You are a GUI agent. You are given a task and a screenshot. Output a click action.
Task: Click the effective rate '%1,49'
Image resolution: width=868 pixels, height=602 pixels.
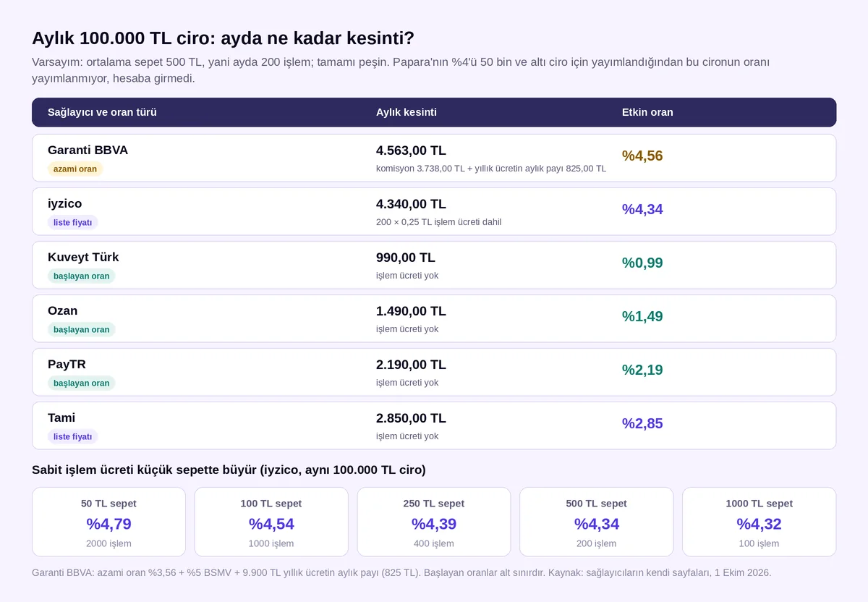(642, 316)
